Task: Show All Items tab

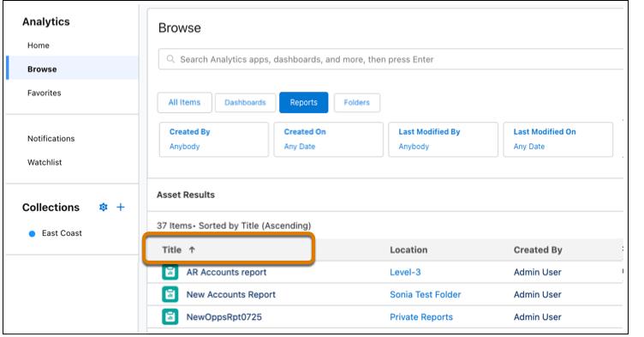Action: point(184,102)
